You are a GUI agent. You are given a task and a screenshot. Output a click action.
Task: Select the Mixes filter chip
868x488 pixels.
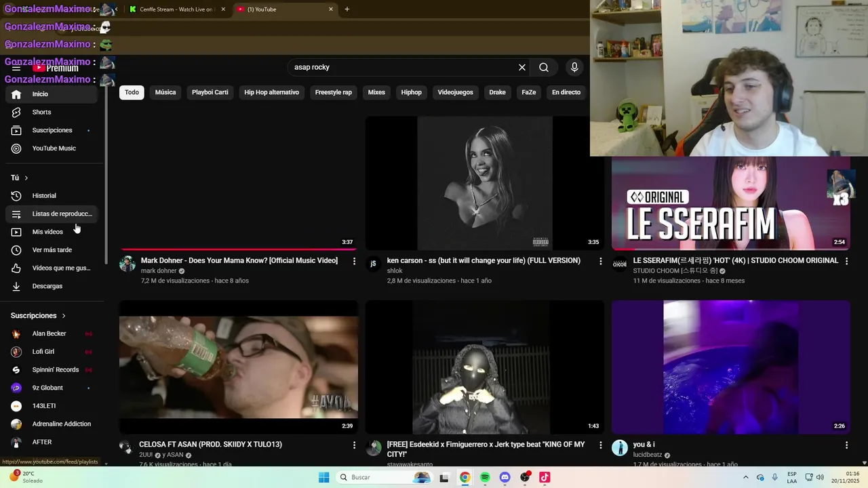(376, 92)
